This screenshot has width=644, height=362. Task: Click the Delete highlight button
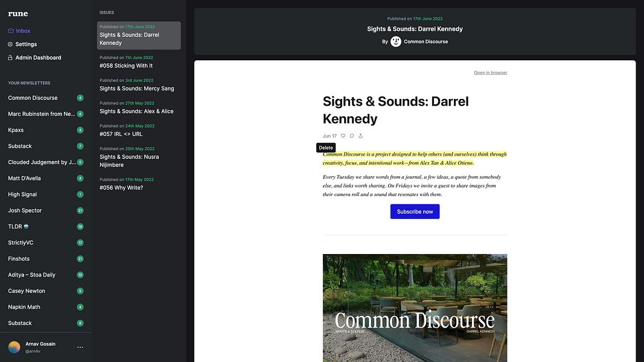(x=326, y=148)
